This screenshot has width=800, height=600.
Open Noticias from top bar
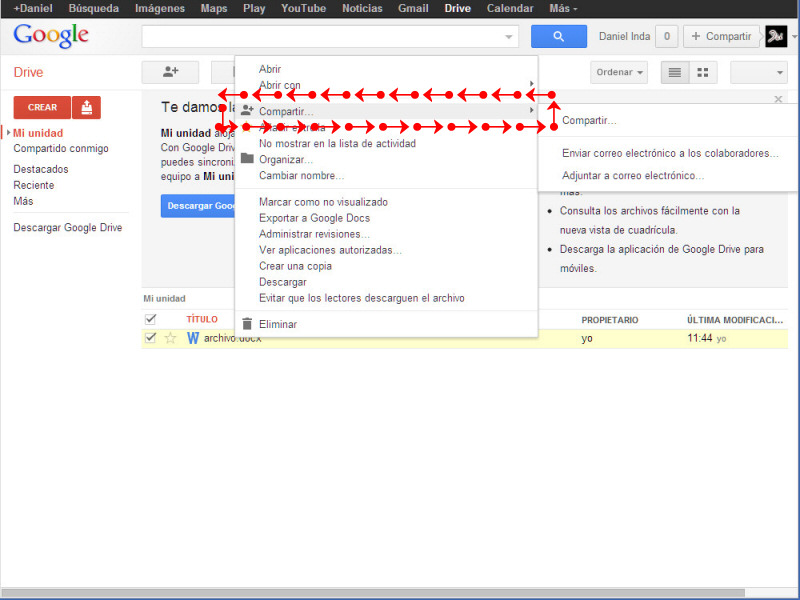tap(362, 9)
